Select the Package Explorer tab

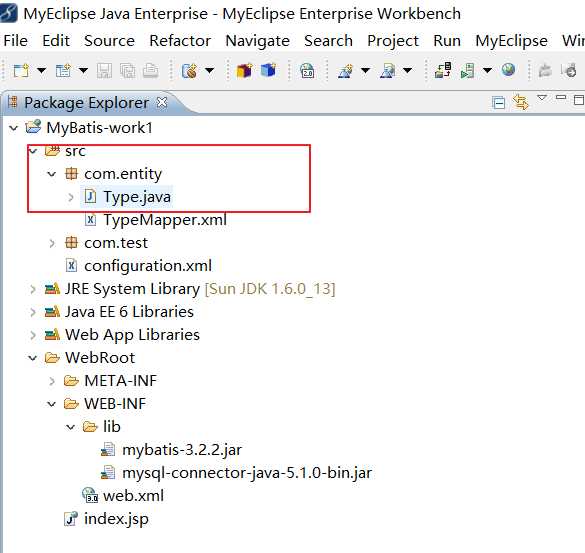[86, 103]
